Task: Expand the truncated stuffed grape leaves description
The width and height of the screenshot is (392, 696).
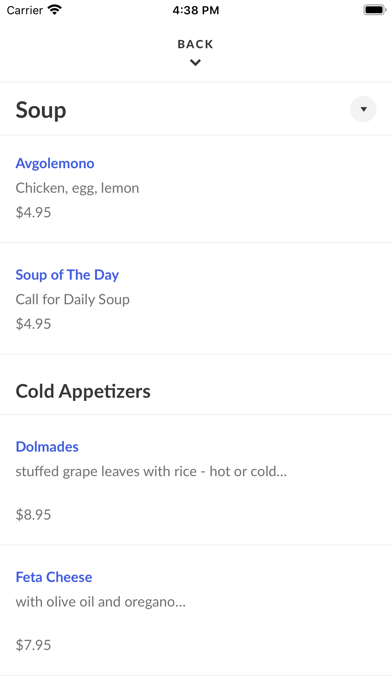Action: point(151,471)
